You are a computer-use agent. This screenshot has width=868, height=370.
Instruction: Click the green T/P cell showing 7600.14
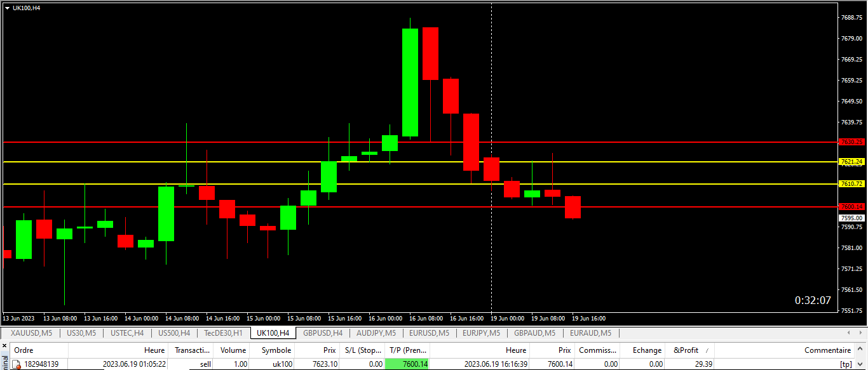click(x=407, y=364)
